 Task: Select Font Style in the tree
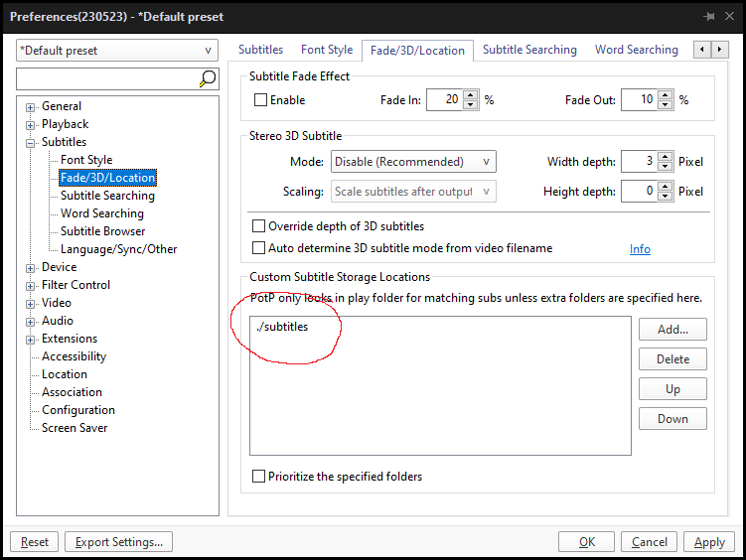[x=86, y=160]
